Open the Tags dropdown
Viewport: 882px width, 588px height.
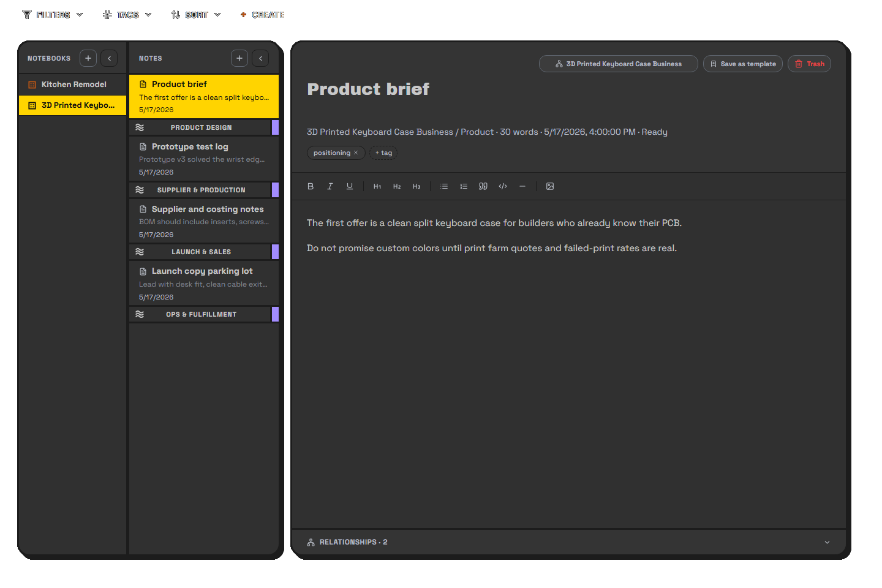click(x=127, y=15)
